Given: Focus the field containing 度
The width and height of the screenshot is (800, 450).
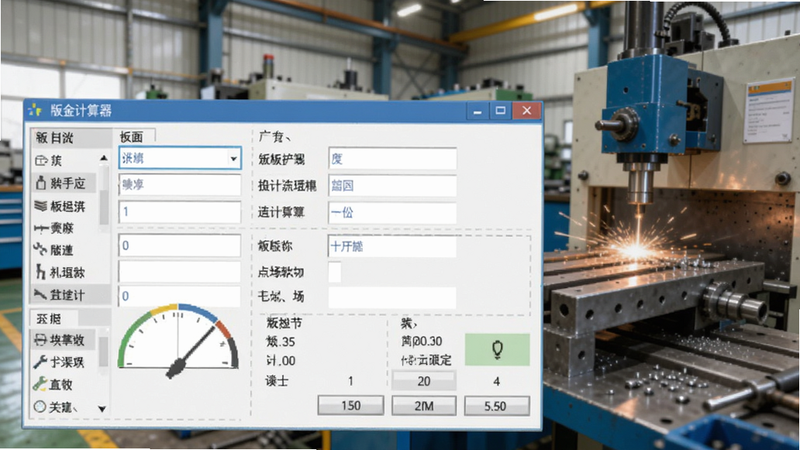Looking at the screenshot, I should (392, 159).
